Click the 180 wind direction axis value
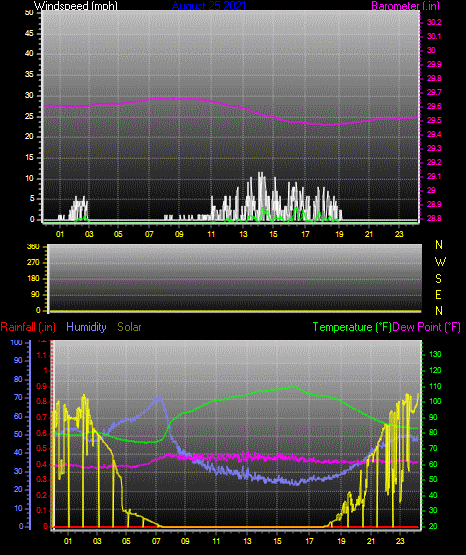466x555 pixels. click(33, 279)
